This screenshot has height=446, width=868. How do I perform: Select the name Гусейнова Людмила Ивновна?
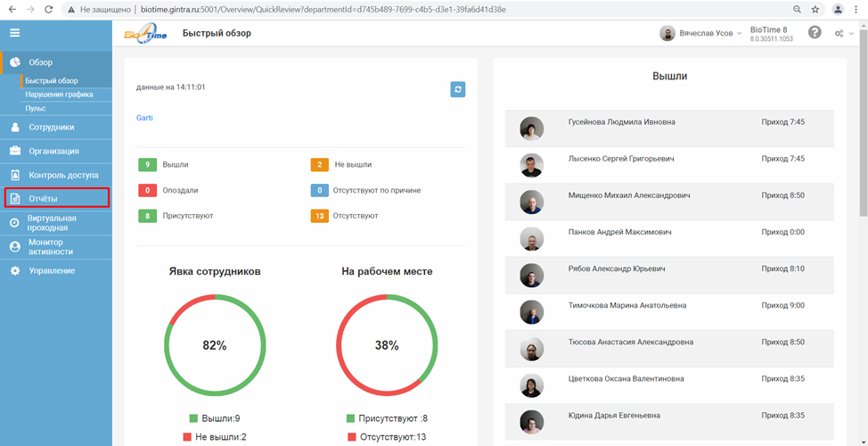pos(622,122)
